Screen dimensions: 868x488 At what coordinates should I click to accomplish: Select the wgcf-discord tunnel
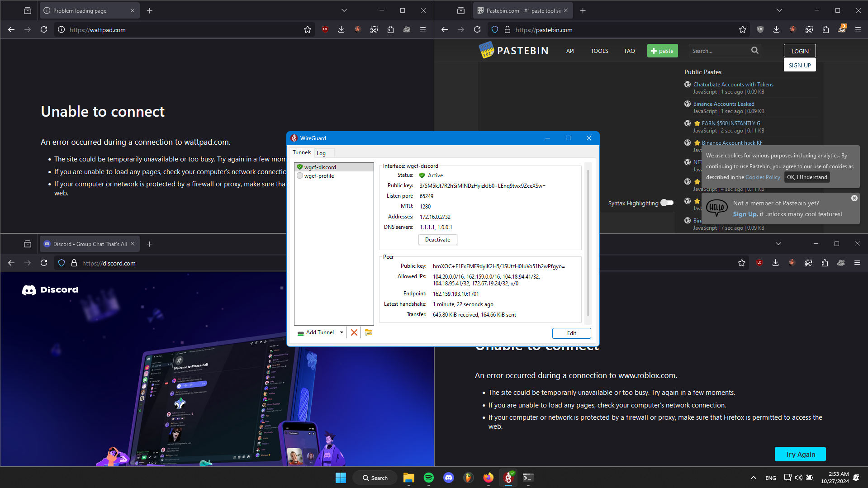tap(320, 167)
